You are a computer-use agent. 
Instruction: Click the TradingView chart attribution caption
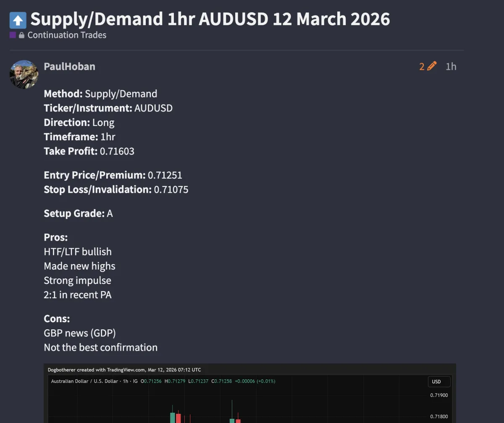pyautogui.click(x=124, y=370)
